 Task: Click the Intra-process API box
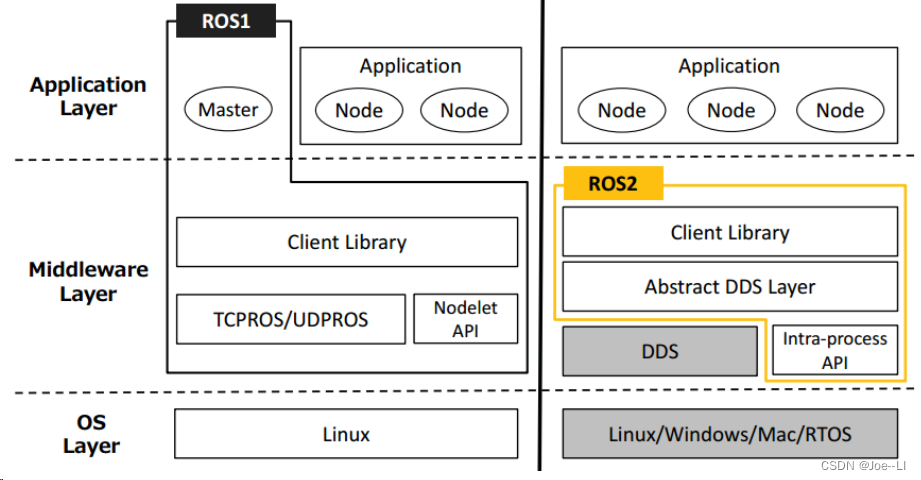pos(835,350)
